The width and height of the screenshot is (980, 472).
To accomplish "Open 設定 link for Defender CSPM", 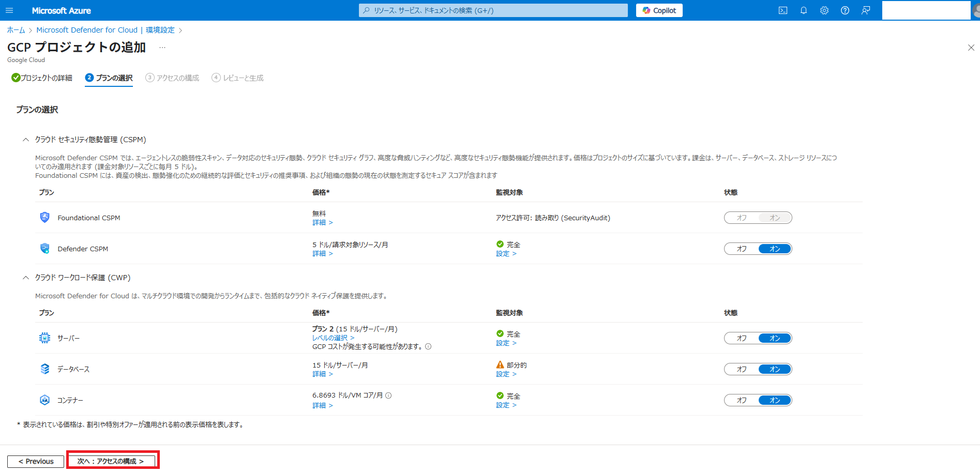I will [506, 253].
